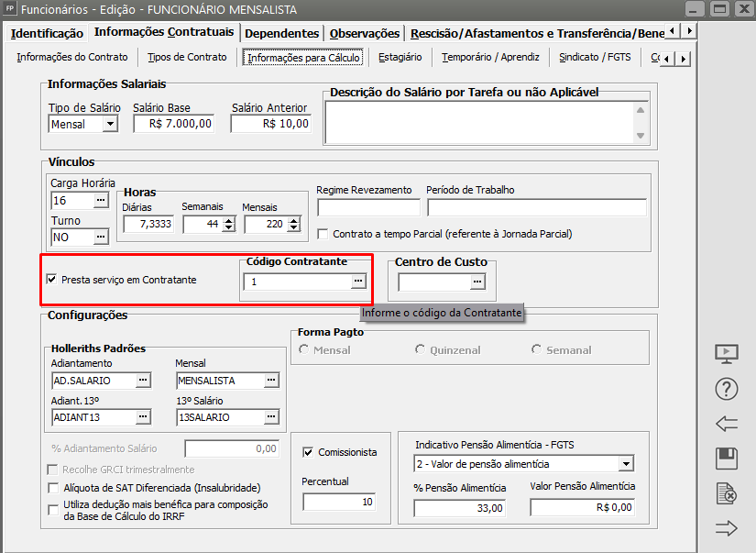
Task: Uncheck Presta serviço em Contratante
Action: click(x=51, y=280)
